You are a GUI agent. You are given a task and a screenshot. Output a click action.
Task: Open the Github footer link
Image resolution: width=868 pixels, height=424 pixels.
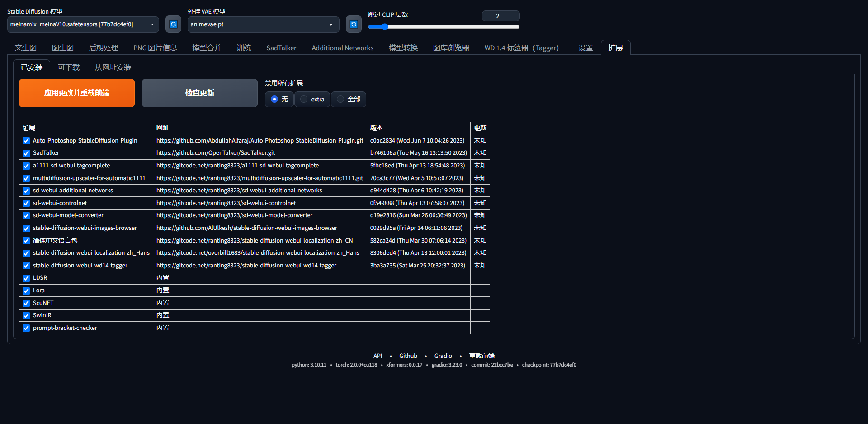[x=408, y=356]
